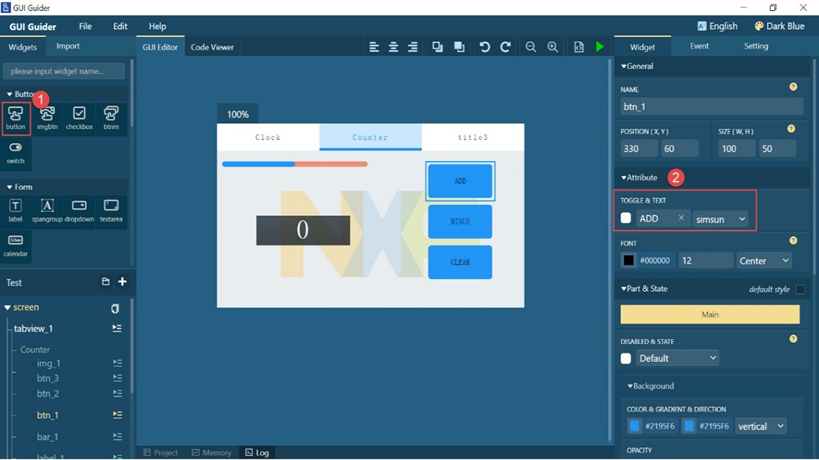Image resolution: width=819 pixels, height=460 pixels.
Task: Toggle layer icon for bar_1 row
Action: coord(118,436)
